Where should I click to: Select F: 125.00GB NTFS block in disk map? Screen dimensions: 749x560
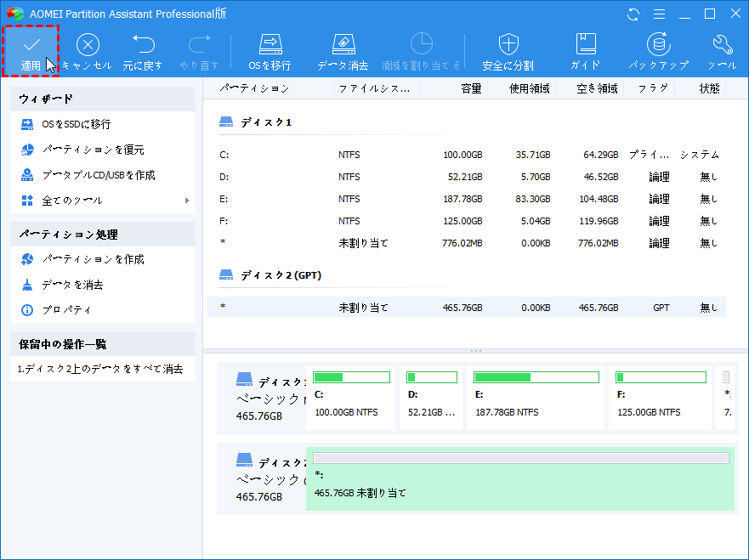(x=660, y=399)
